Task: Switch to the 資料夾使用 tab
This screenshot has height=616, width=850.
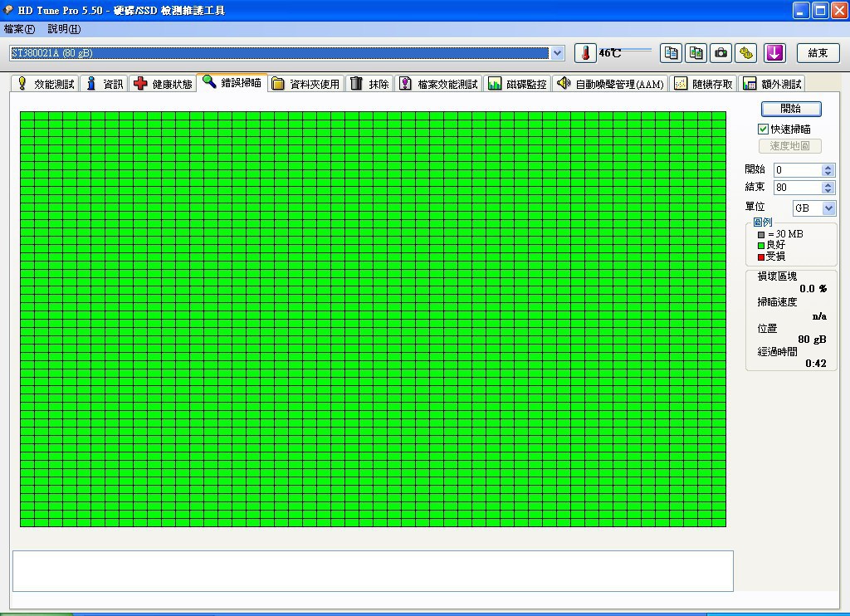Action: coord(305,84)
